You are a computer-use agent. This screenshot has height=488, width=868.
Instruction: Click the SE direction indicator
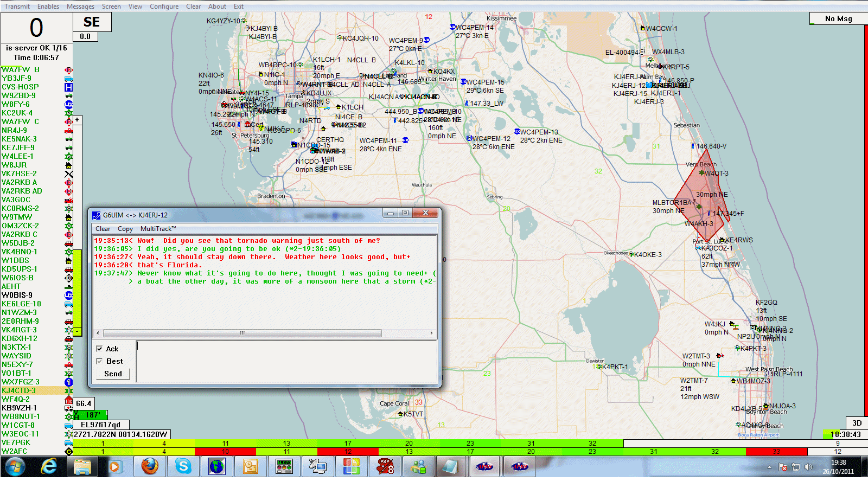point(92,22)
